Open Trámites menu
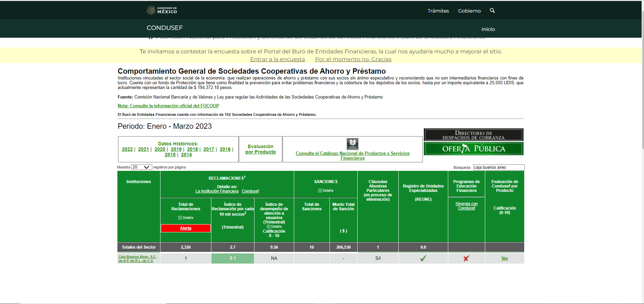Viewport: 644px width, 304px height. tap(438, 11)
